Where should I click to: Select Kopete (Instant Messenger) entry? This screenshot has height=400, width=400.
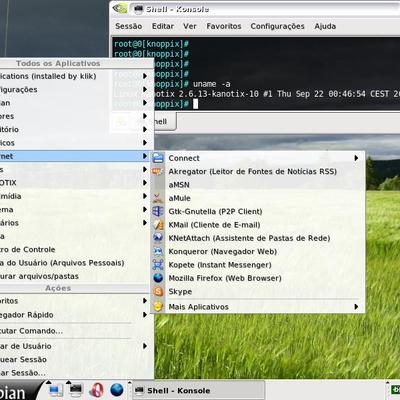(258, 265)
